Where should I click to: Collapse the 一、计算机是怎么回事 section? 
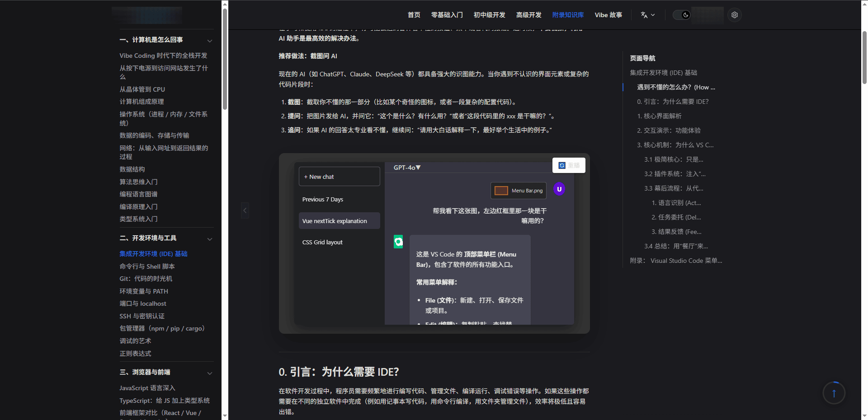209,40
